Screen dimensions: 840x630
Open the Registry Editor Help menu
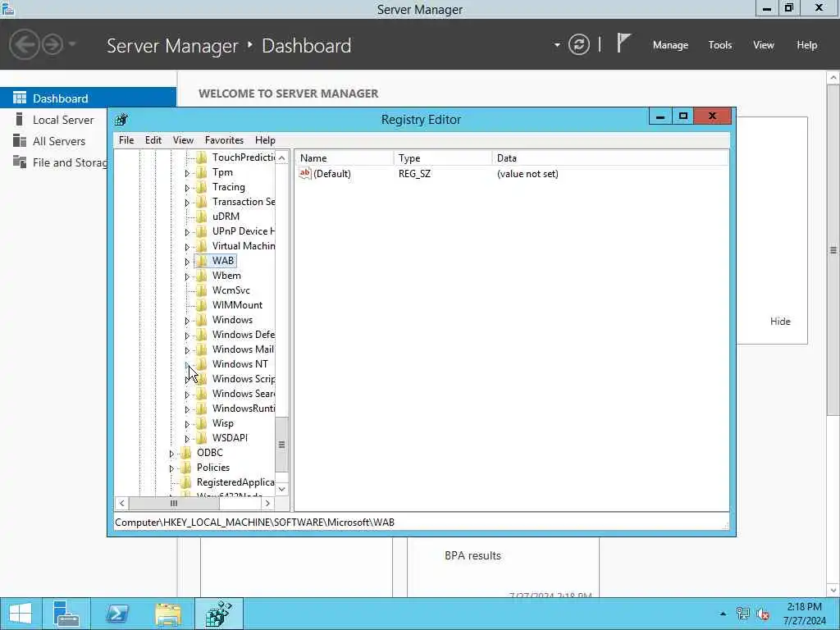(x=265, y=139)
